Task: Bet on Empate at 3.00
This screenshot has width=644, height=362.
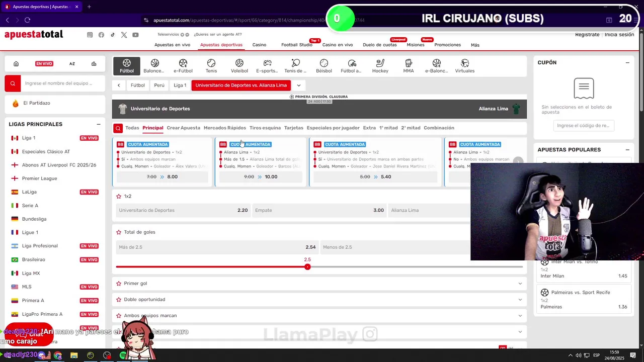Action: coord(319,211)
